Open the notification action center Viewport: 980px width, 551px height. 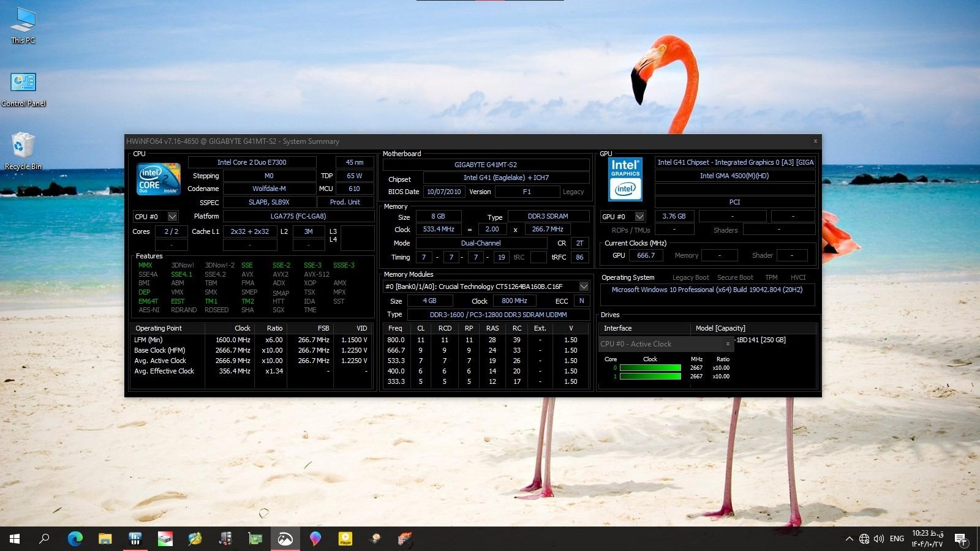[x=960, y=539]
